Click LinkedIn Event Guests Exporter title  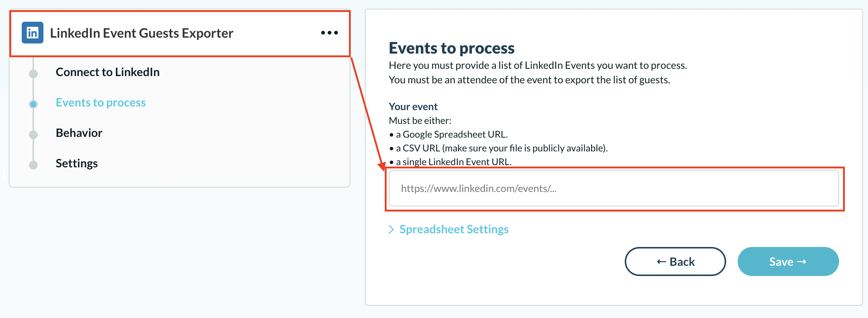pos(142,33)
